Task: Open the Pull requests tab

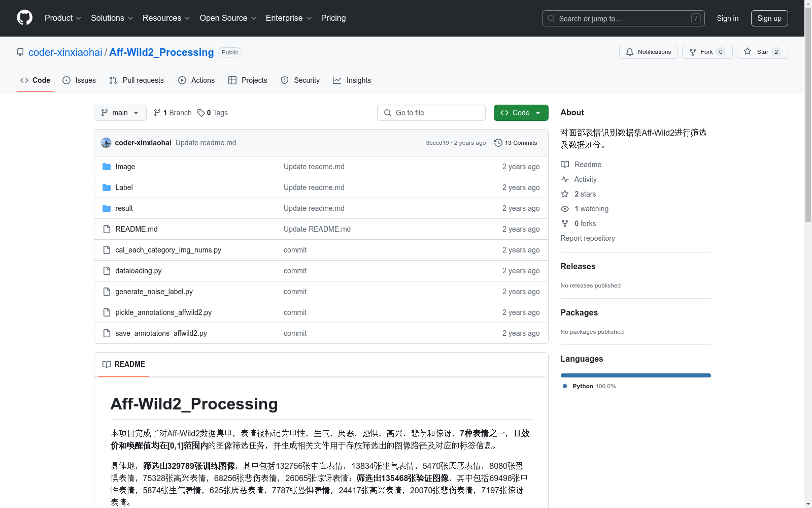Action: click(x=137, y=80)
